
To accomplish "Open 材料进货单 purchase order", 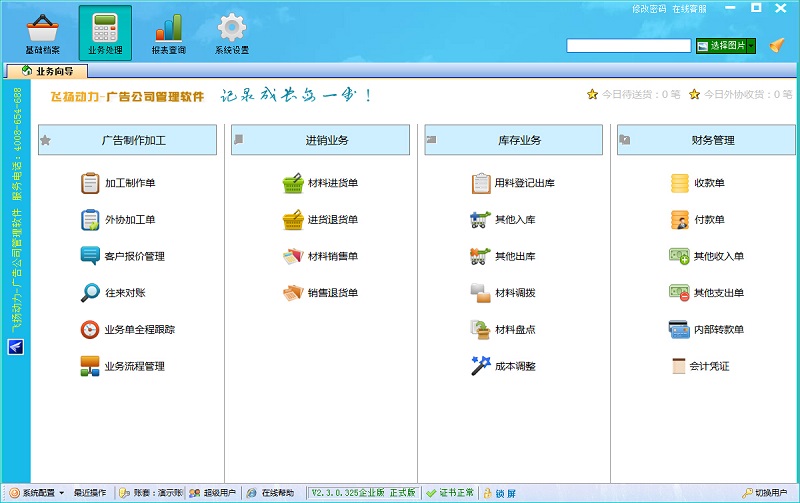I will tap(332, 183).
